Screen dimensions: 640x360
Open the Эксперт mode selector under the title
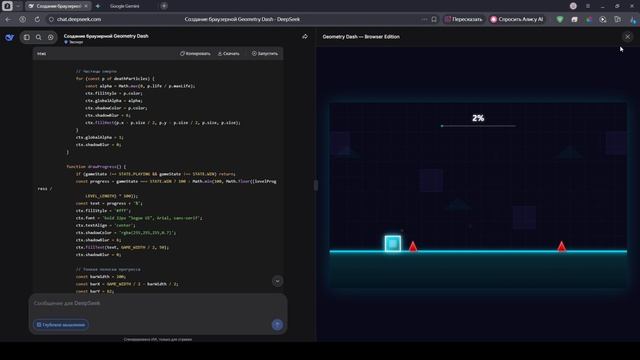(74, 42)
